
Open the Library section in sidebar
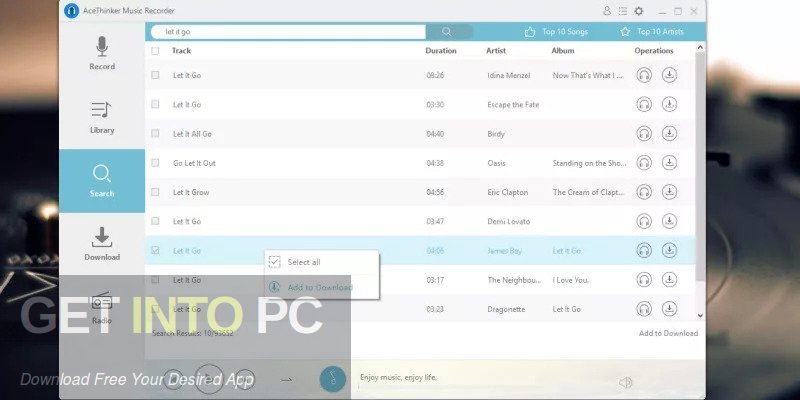pyautogui.click(x=102, y=117)
